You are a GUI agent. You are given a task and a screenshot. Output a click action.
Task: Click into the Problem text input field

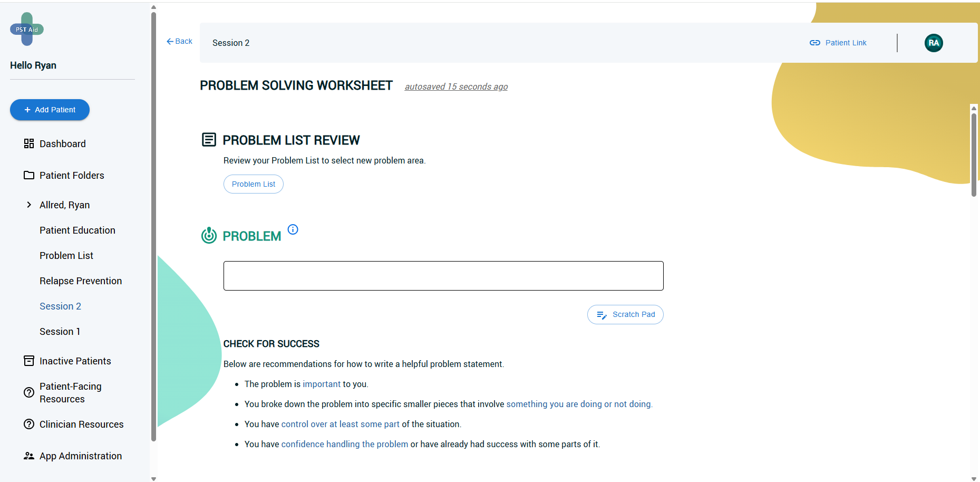tap(443, 276)
